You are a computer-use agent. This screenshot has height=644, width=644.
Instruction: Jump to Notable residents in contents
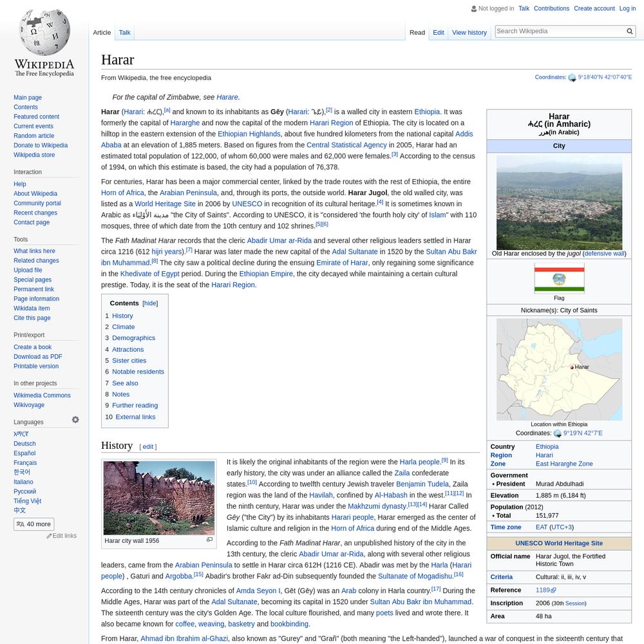138,372
